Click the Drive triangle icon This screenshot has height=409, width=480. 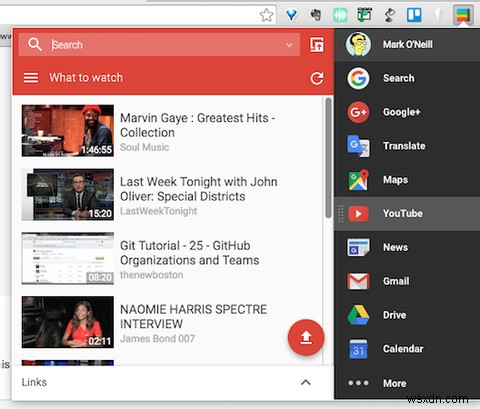[358, 315]
